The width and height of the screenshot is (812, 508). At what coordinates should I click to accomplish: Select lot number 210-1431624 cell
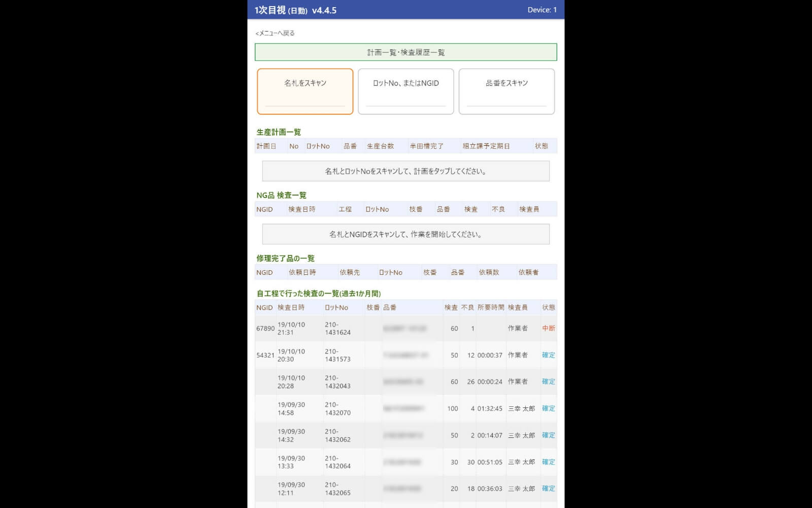(x=337, y=329)
